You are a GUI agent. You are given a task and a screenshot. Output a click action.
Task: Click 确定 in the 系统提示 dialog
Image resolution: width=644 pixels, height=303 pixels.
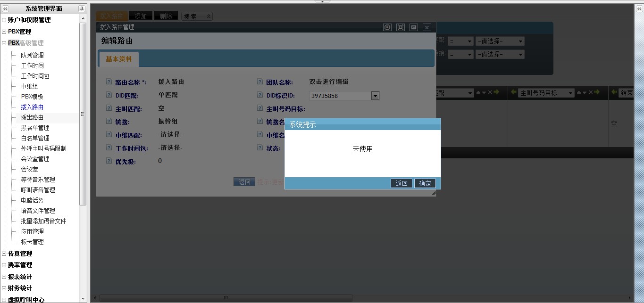pos(425,183)
